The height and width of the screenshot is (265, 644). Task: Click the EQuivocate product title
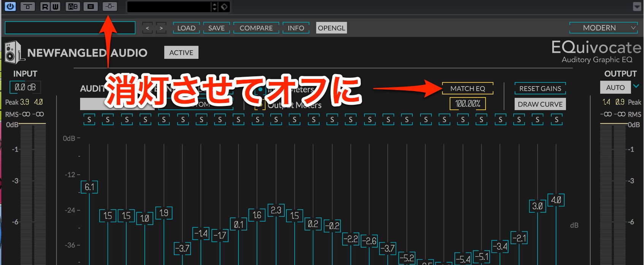coord(596,47)
